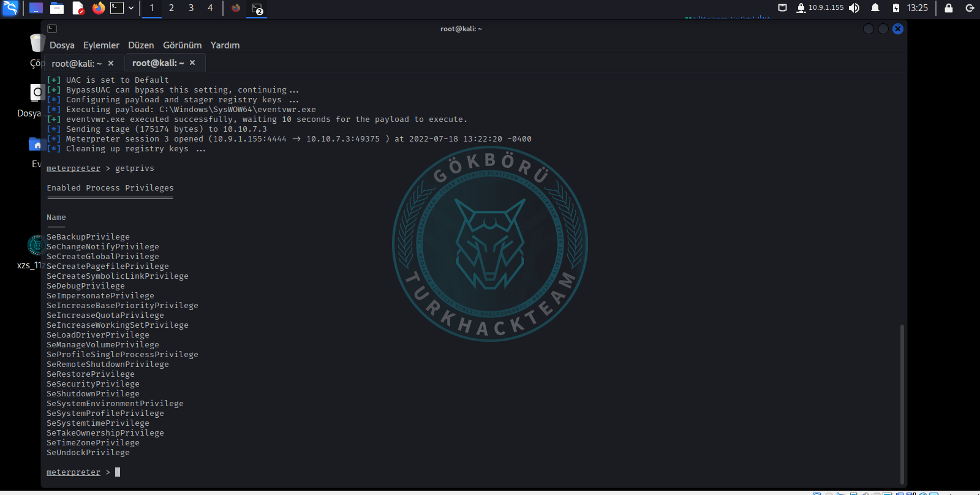This screenshot has height=495, width=980.
Task: Click the terminal's vertical scrollbar
Action: point(902,404)
